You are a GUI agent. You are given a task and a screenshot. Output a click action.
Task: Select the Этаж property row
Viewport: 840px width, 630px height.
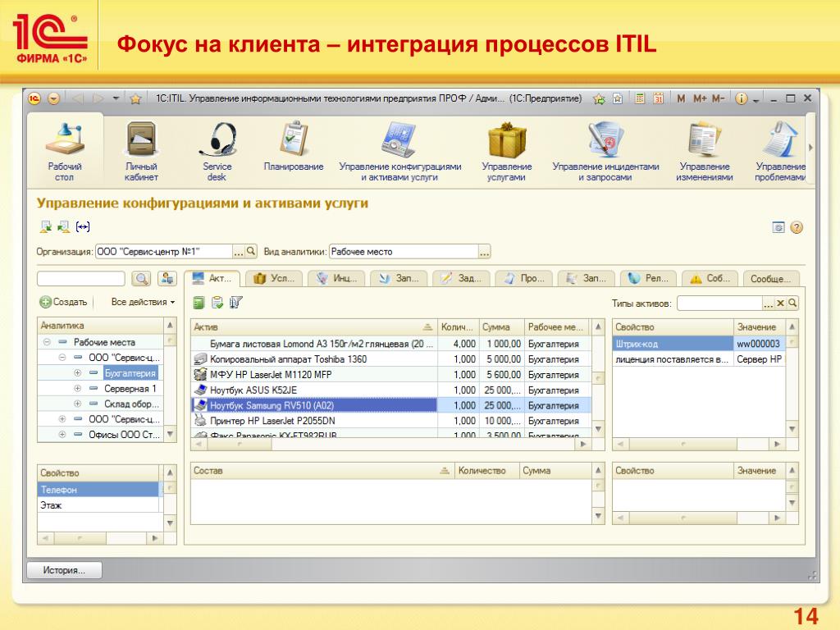coord(98,505)
